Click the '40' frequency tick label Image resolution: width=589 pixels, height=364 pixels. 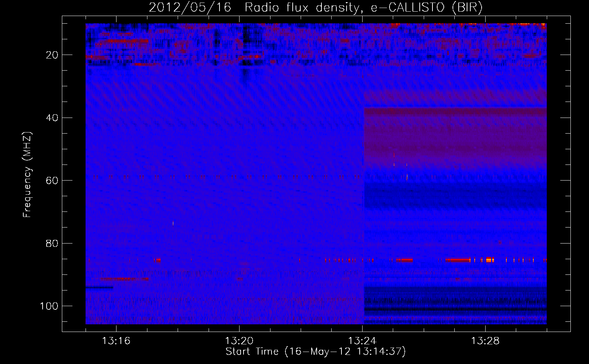click(52, 118)
